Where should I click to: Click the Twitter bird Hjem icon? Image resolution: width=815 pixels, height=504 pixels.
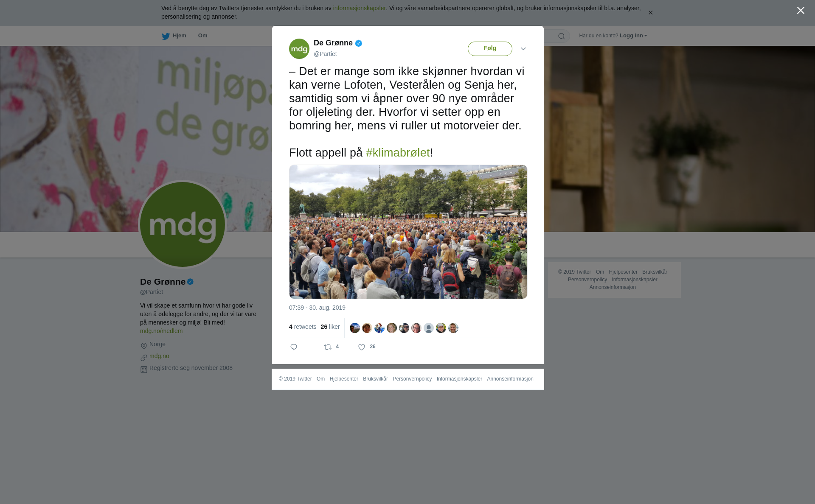[166, 36]
